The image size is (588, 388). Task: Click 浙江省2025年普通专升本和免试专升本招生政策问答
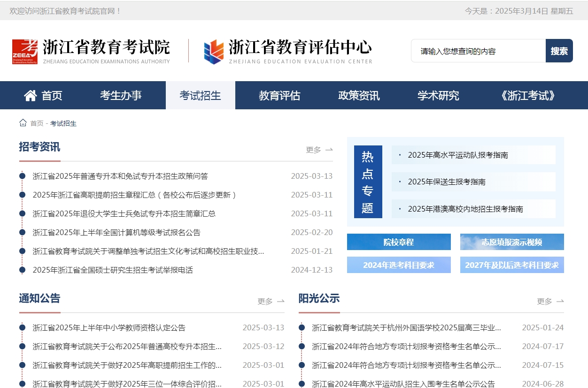[120, 176]
